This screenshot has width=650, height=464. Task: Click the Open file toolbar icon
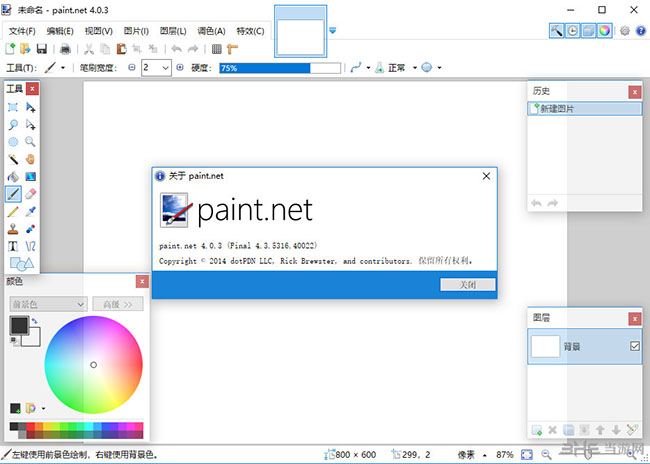click(26, 49)
